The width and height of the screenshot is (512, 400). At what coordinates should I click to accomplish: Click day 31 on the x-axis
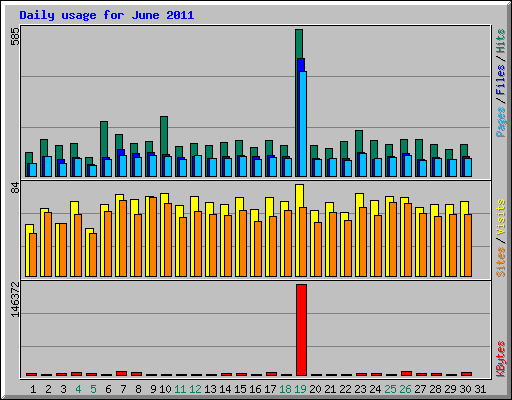(x=480, y=389)
